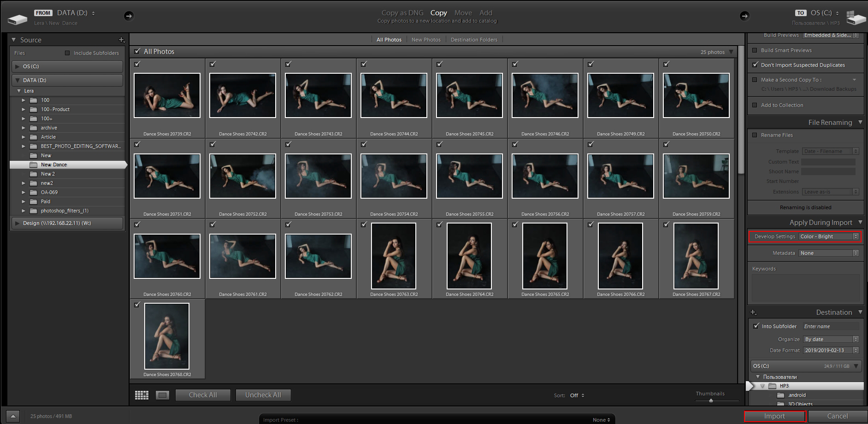Image resolution: width=868 pixels, height=424 pixels.
Task: Click the plus icon on the Source panel
Action: tap(122, 40)
